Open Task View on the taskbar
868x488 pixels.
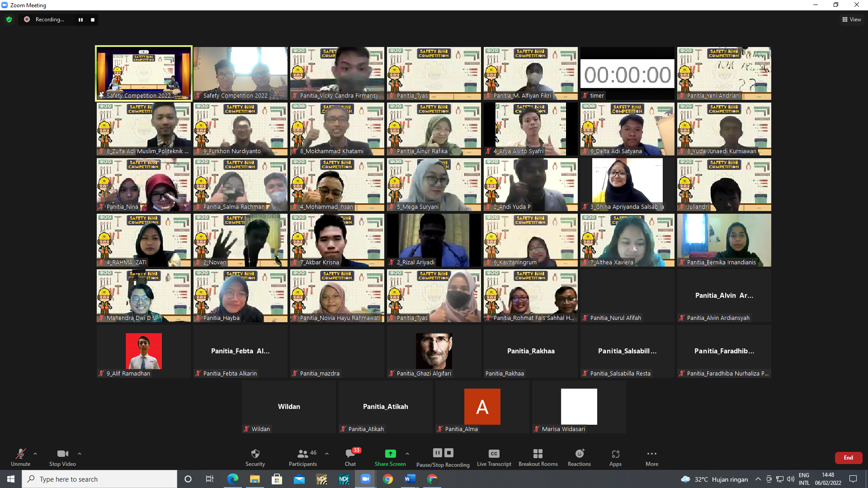tap(210, 479)
